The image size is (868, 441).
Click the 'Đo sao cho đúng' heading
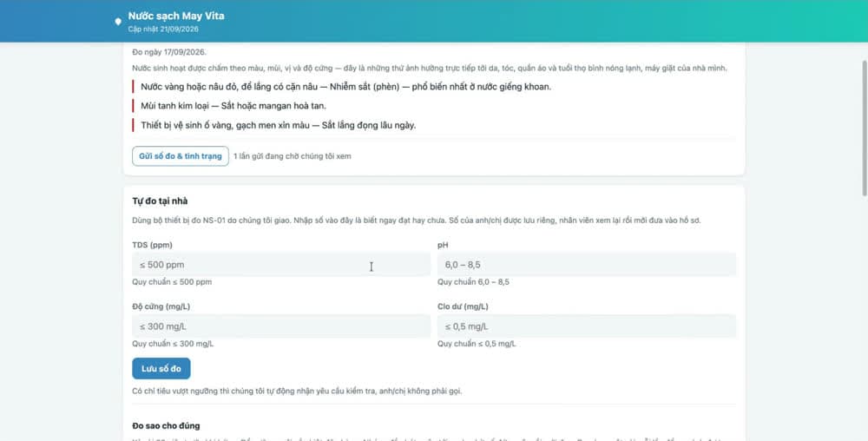[x=166, y=425]
